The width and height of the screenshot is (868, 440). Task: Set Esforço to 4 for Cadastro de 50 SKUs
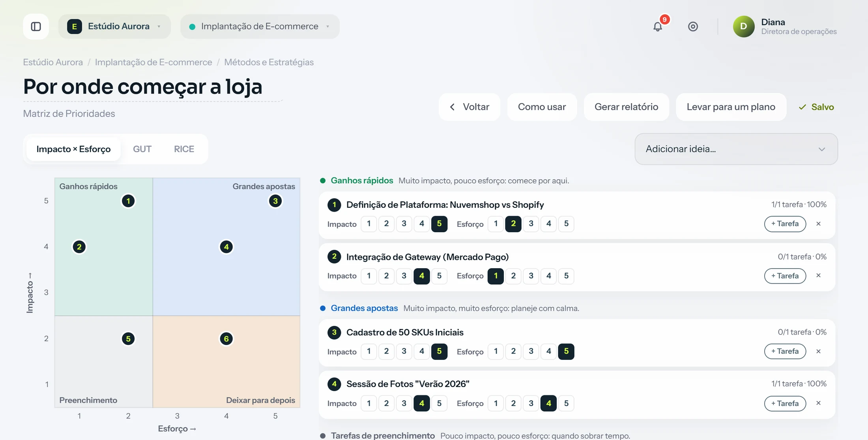tap(548, 351)
